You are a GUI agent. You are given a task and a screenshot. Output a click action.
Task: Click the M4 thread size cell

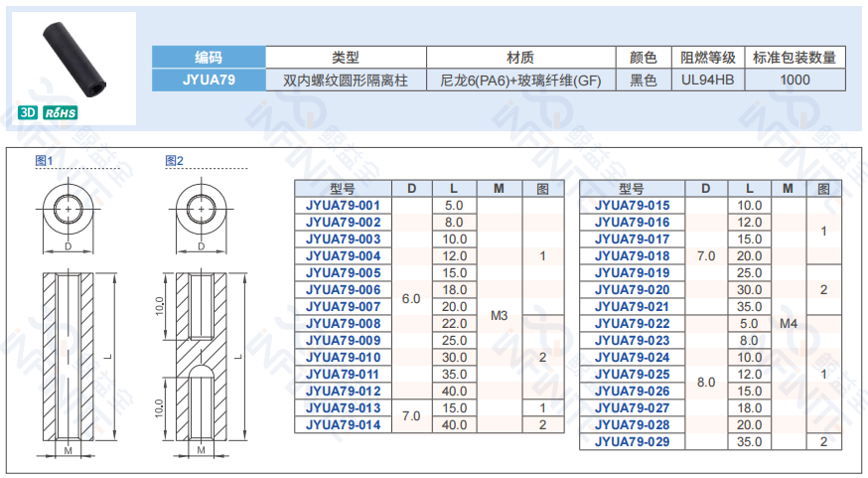tap(788, 323)
